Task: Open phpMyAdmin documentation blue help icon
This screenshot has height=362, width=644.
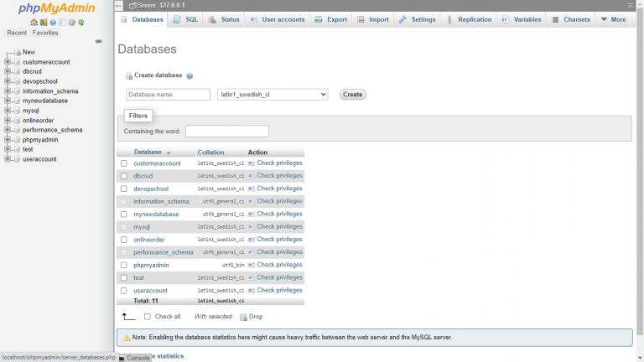Action: 53,22
